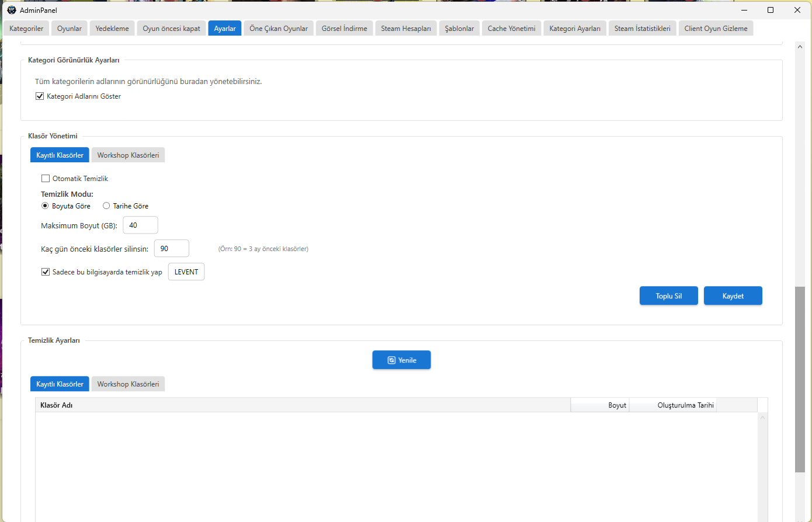812x522 pixels.
Task: Close the AdminPanel window
Action: tap(797, 10)
